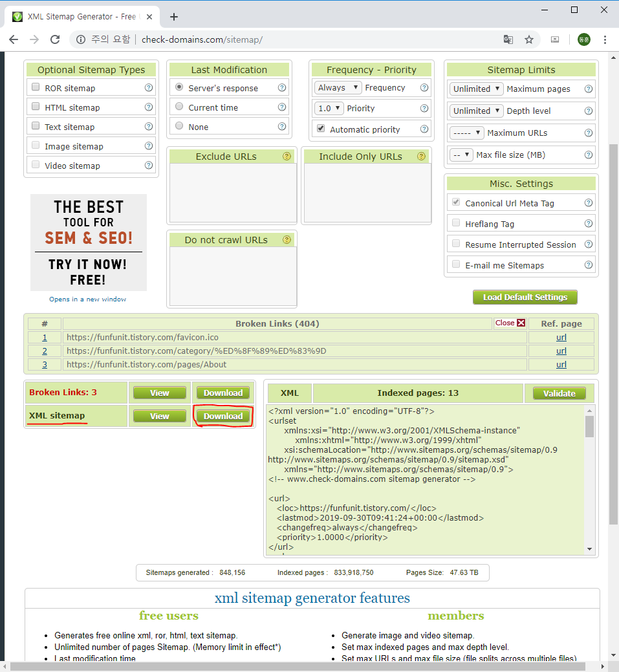Screen dimensions: 619x672
Task: Toggle Automatic priority checkbox
Action: (x=321, y=128)
